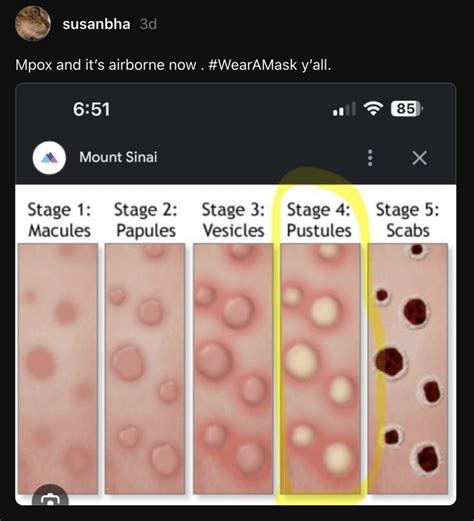The width and height of the screenshot is (474, 521).
Task: Select the highlighted Stage 4 Pustules panel
Action: [320, 368]
